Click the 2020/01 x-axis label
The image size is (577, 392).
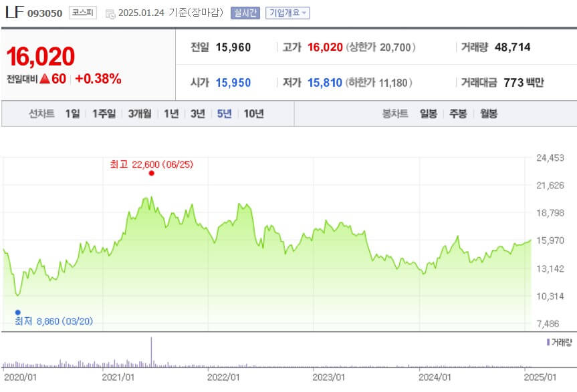(20, 377)
